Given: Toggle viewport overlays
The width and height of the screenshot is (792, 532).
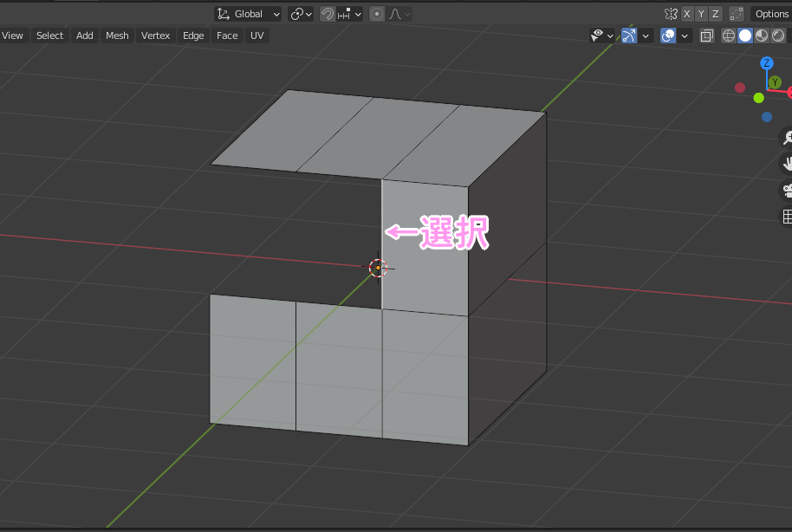Looking at the screenshot, I should 668,36.
